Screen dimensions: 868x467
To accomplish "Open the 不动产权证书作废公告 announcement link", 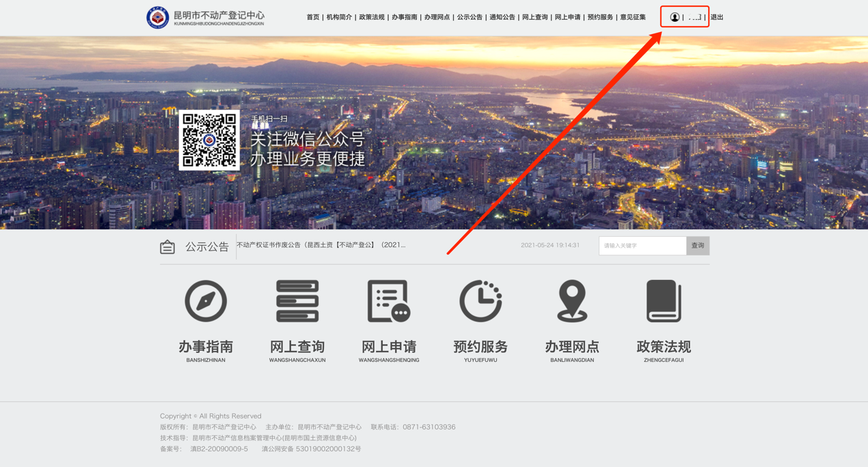I will point(321,245).
